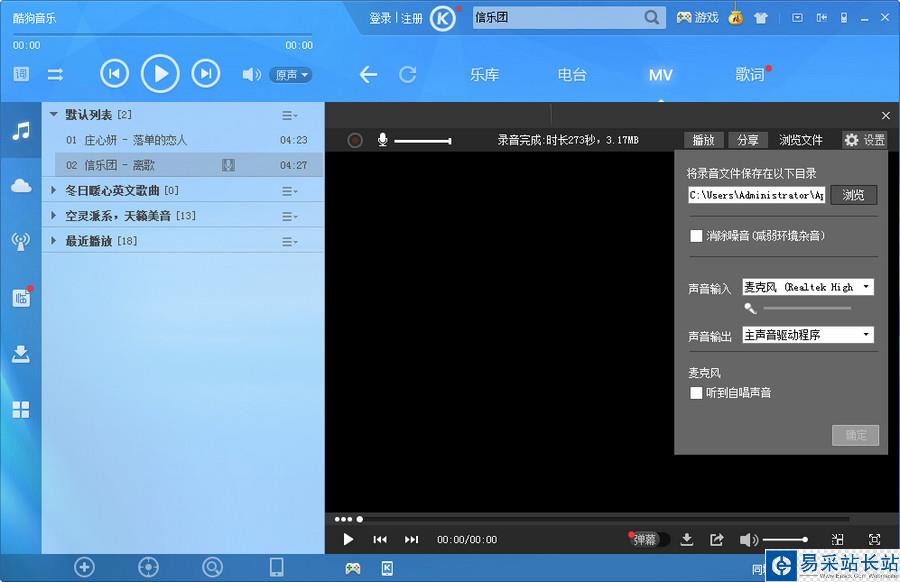Viewport: 900px width, 582px height.
Task: Click the recording save path field
Action: click(x=757, y=195)
